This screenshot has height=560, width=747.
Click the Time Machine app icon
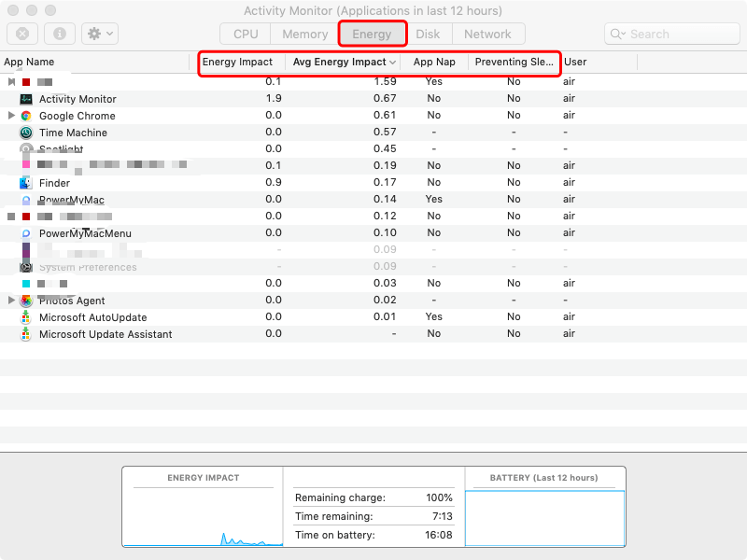(26, 133)
